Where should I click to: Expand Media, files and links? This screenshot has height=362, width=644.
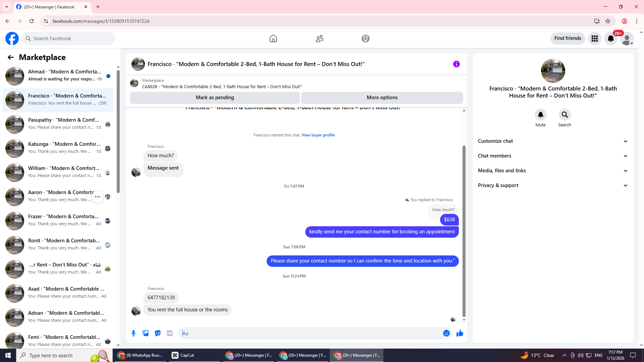pyautogui.click(x=553, y=171)
